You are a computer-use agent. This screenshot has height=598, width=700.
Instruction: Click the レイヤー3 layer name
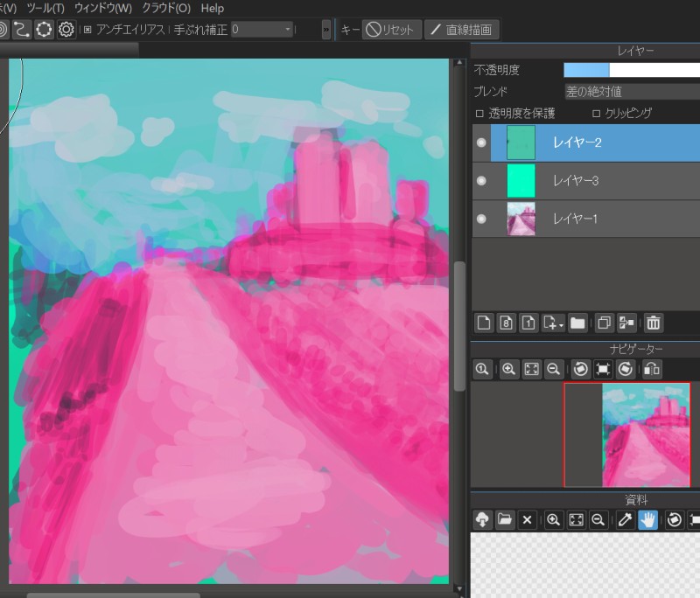[576, 181]
